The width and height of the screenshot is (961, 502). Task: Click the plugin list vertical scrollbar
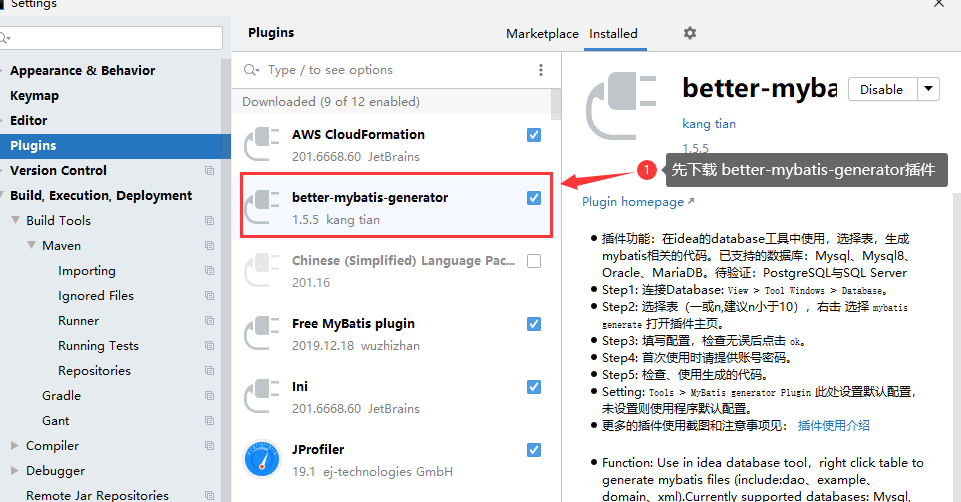[x=556, y=104]
